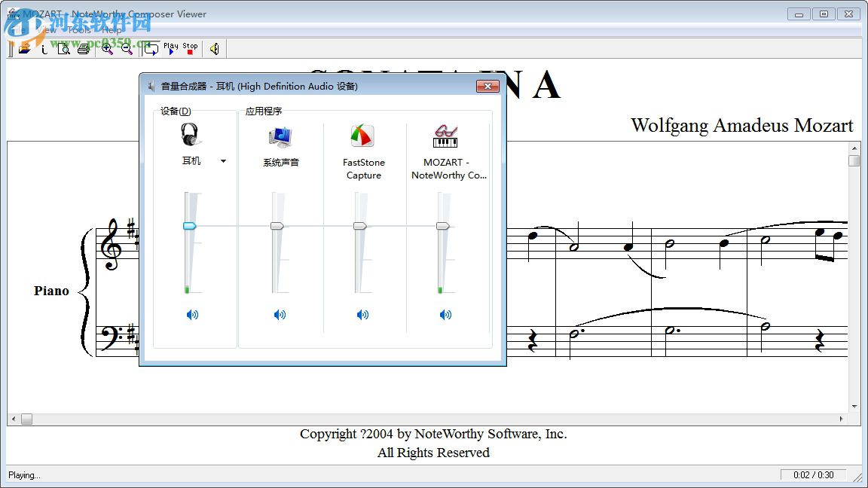Expand the playback device selector
The width and height of the screenshot is (868, 488).
coord(222,161)
